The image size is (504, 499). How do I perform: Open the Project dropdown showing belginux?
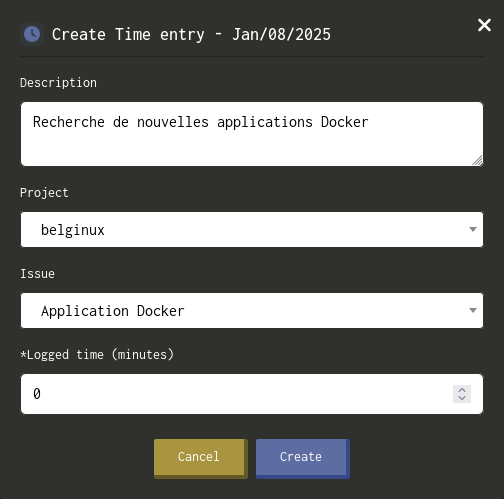tap(252, 230)
